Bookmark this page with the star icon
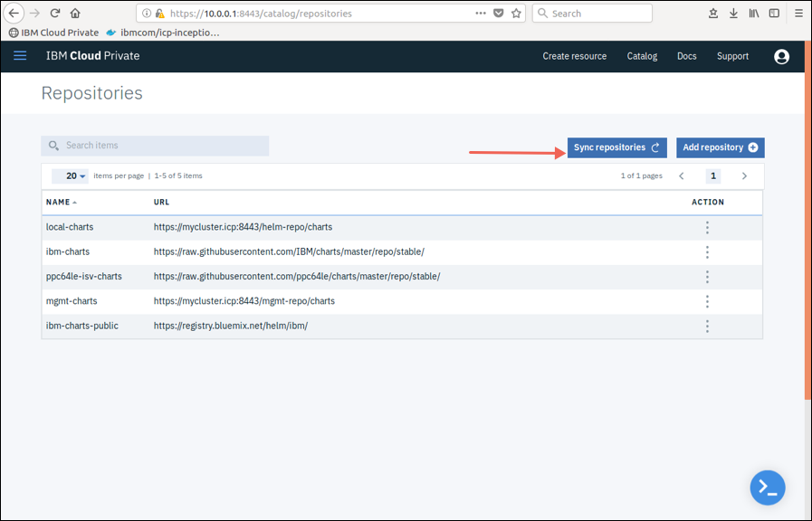 pyautogui.click(x=516, y=14)
